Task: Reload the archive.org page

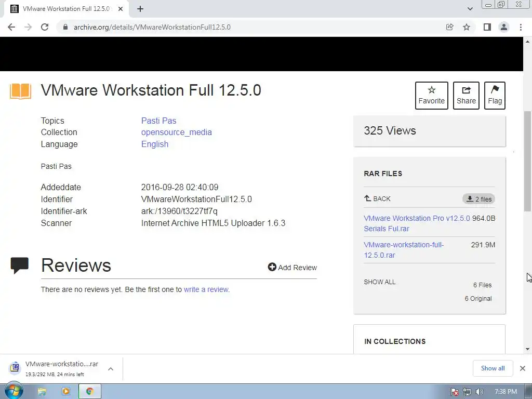Action: (45, 27)
